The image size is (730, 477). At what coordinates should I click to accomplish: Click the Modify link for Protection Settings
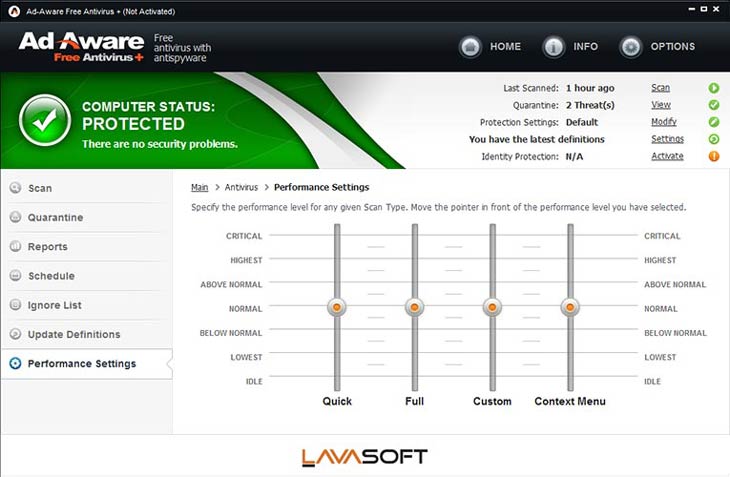[x=663, y=122]
